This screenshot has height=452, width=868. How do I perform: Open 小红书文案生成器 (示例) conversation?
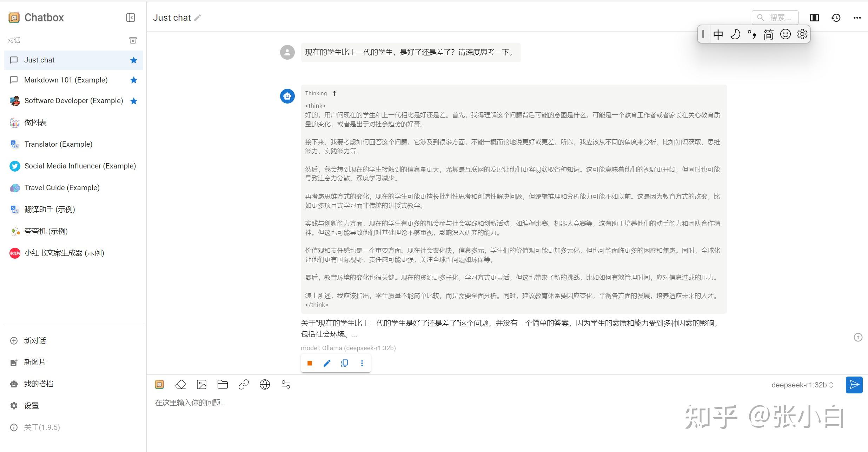click(x=74, y=253)
